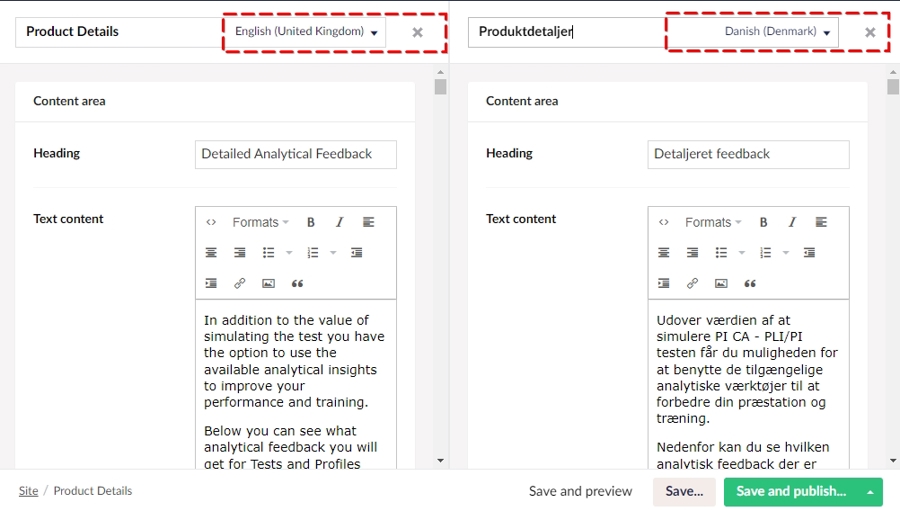The height and width of the screenshot is (510, 900).
Task: Decrease indent in left English editor
Action: click(x=356, y=252)
